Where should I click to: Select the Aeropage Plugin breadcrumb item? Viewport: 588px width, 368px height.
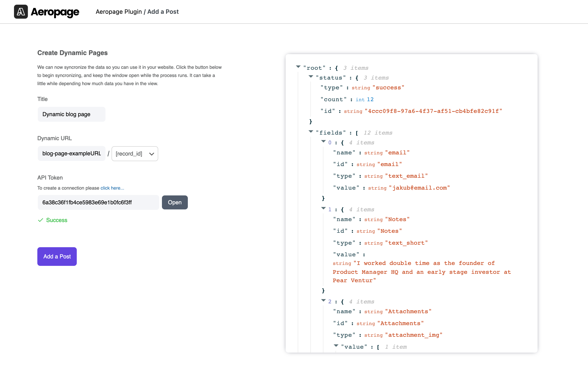(x=119, y=11)
